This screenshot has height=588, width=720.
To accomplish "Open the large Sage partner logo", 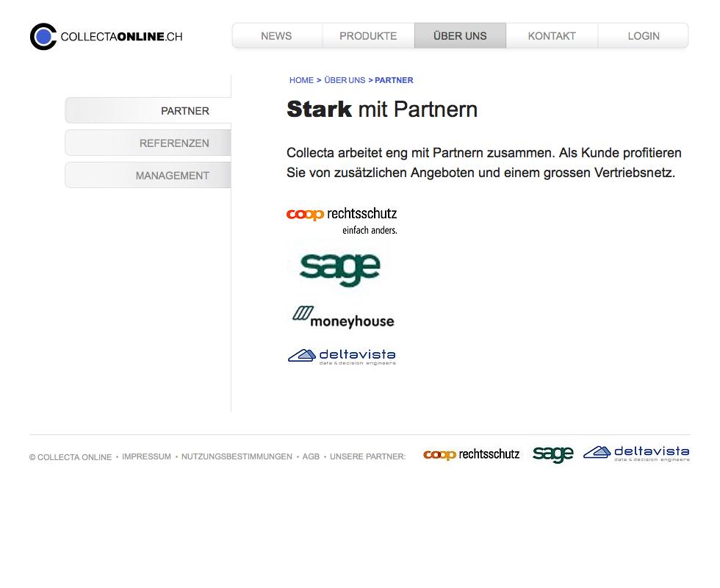I will tap(339, 269).
